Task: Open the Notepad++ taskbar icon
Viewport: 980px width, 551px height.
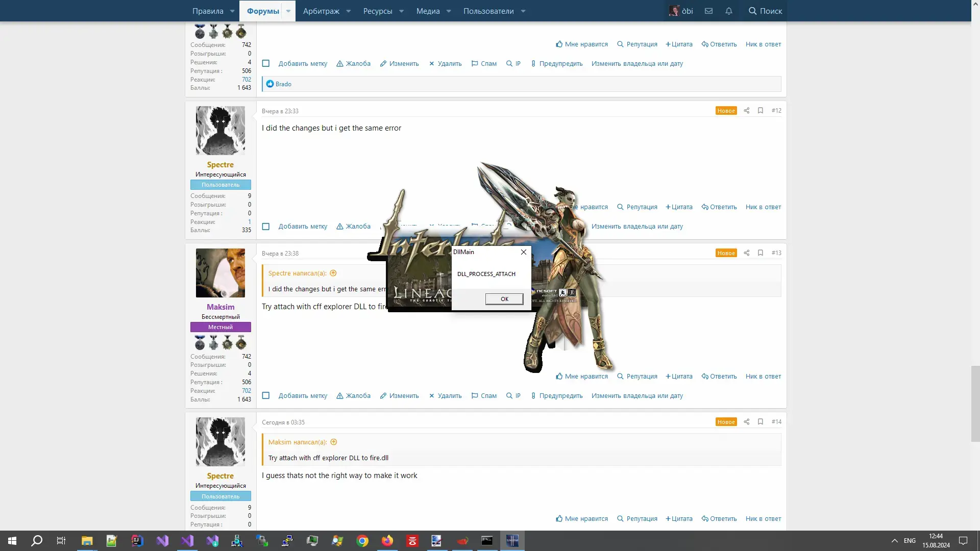Action: coord(112,541)
